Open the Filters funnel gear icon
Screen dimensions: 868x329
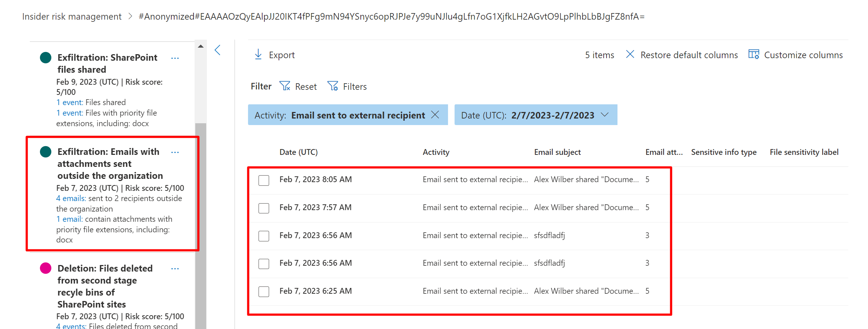pos(333,86)
